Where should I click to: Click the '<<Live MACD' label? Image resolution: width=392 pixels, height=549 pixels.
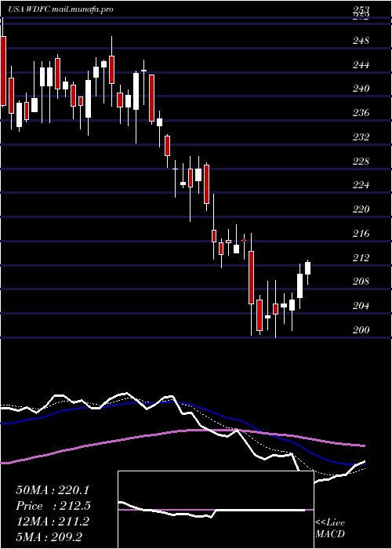330,528
